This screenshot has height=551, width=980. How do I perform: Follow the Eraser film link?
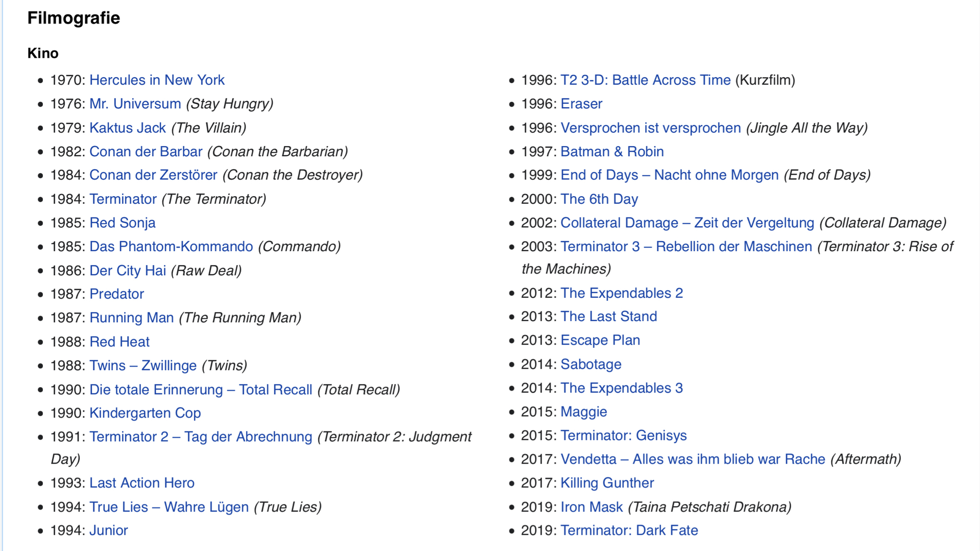pyautogui.click(x=581, y=104)
